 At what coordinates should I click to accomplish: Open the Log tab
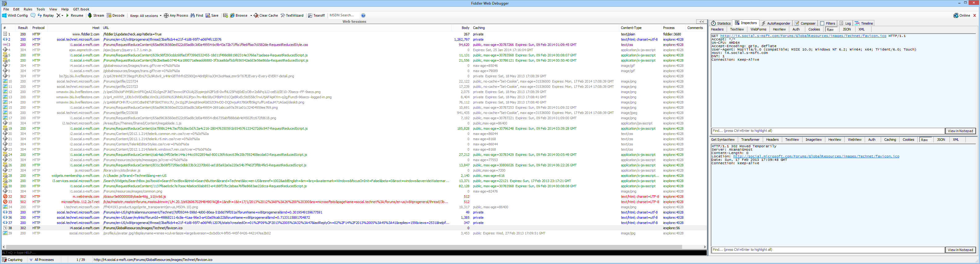point(845,23)
